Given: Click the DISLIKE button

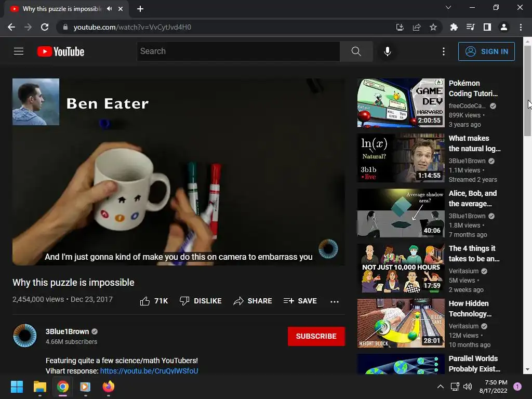Looking at the screenshot, I should tap(201, 301).
